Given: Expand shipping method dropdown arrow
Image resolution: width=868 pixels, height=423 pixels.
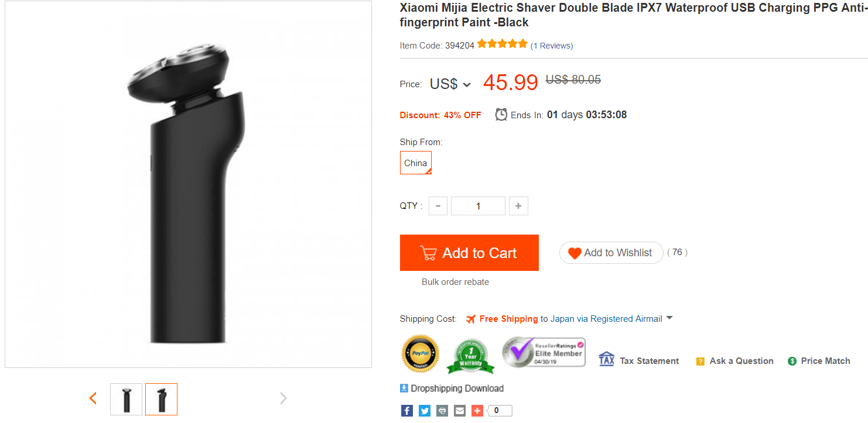Looking at the screenshot, I should point(669,318).
